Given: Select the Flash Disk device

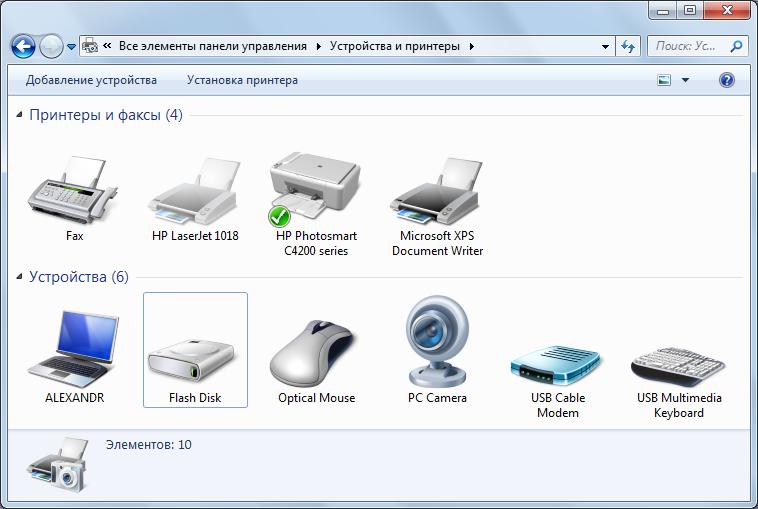Looking at the screenshot, I should (x=195, y=349).
